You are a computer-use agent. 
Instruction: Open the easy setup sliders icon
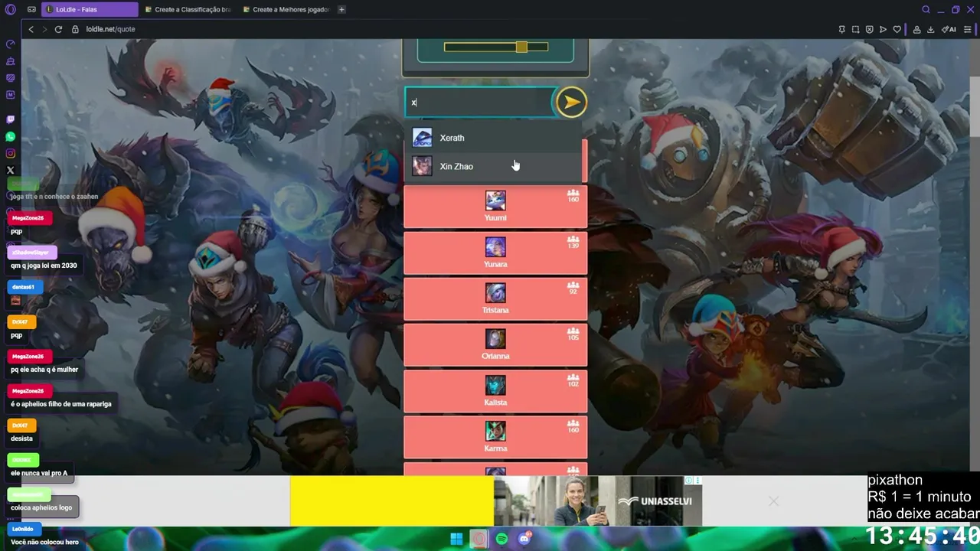[x=968, y=29]
